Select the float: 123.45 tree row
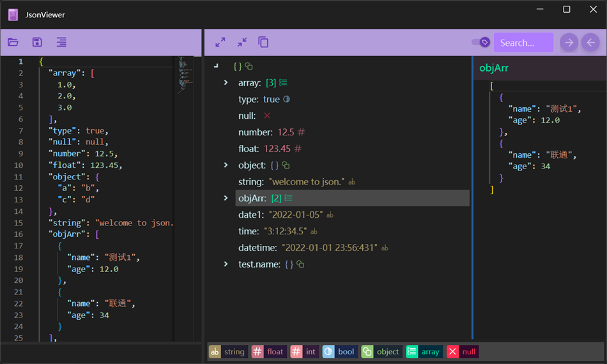Screen dimensions: 607x364 (x=352, y=149)
